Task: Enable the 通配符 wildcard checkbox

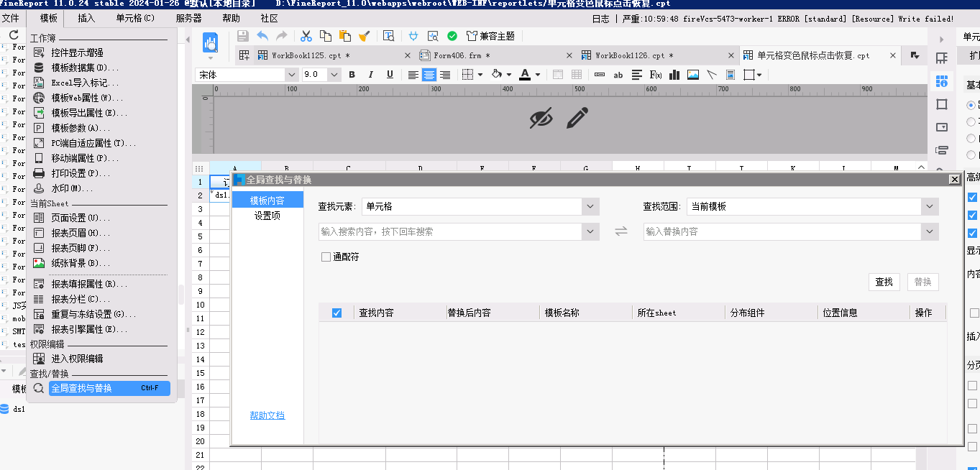Action: 326,257
